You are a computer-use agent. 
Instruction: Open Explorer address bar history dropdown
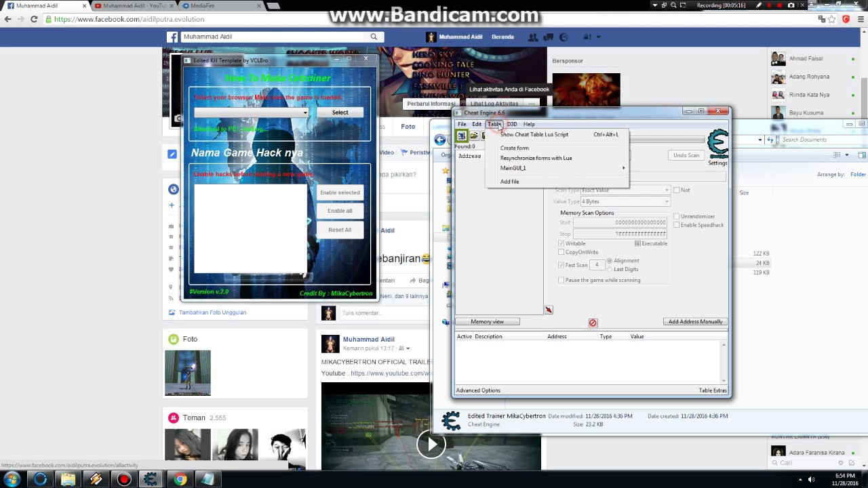pos(760,140)
